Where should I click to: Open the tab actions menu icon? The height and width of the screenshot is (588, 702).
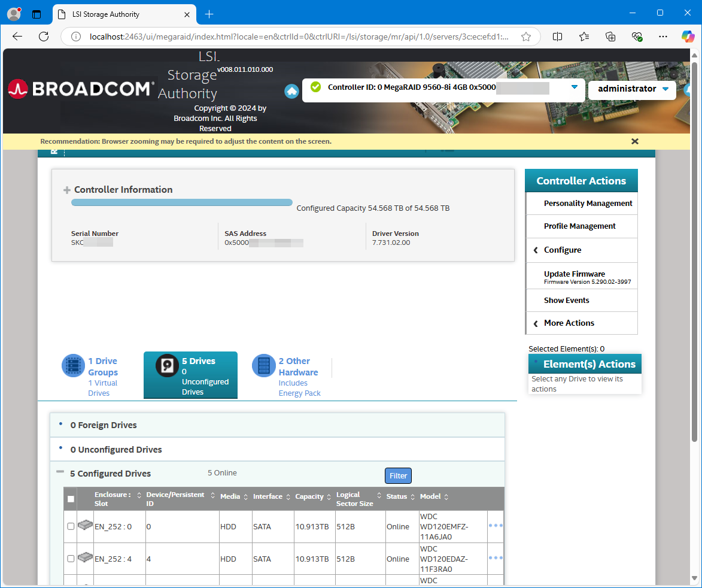(x=37, y=14)
